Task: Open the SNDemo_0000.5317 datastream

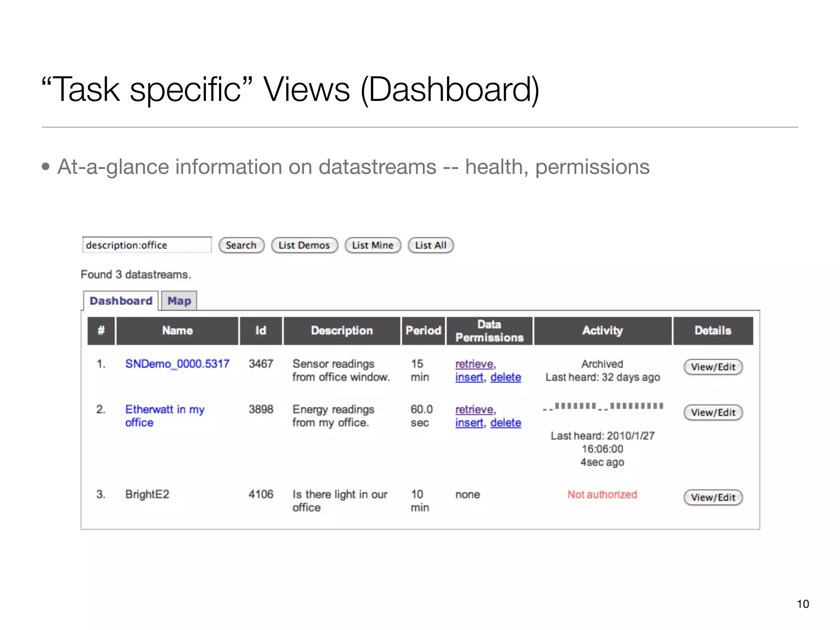Action: (177, 363)
